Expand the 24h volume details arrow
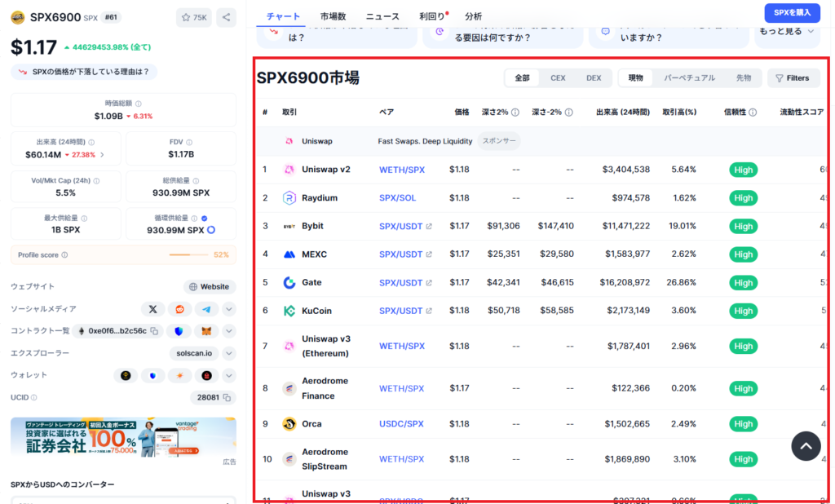Screen dimensions: 835x504 pyautogui.click(x=102, y=155)
